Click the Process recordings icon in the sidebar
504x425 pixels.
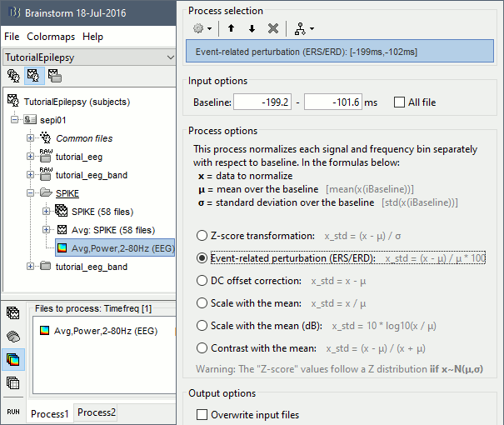click(13, 313)
